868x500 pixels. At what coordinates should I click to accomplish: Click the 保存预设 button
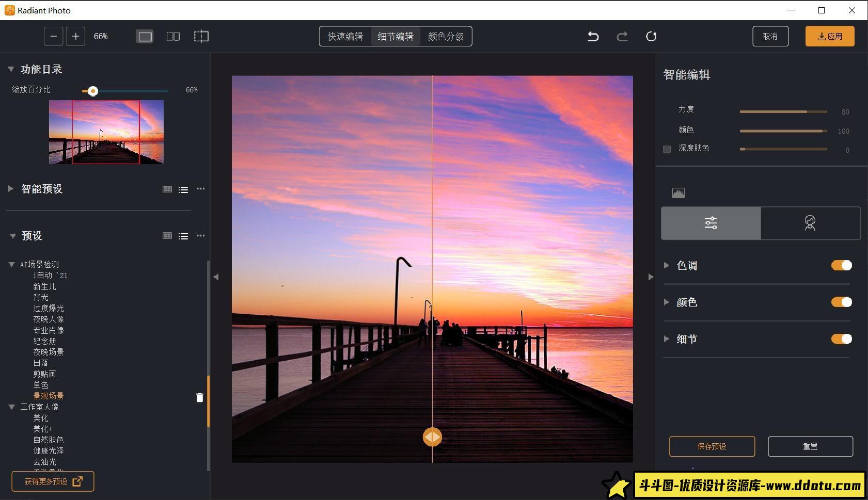coord(712,446)
